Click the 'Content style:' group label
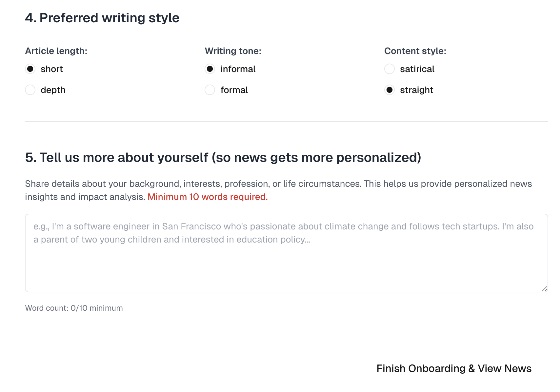The height and width of the screenshot is (392, 560). pos(415,51)
